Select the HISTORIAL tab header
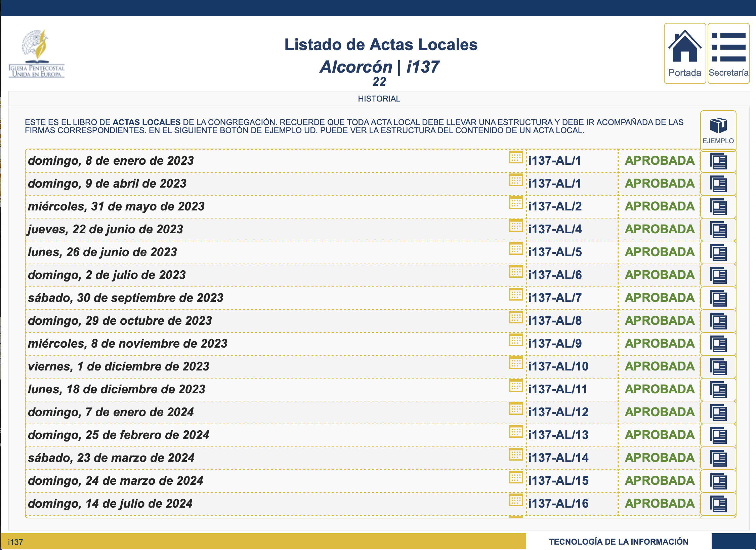Viewport: 756px width, 550px height. pos(379,99)
